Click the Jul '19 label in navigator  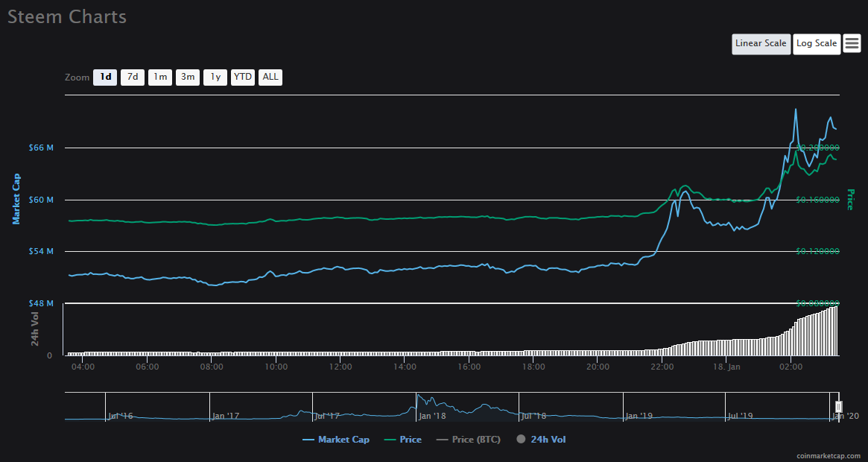740,416
